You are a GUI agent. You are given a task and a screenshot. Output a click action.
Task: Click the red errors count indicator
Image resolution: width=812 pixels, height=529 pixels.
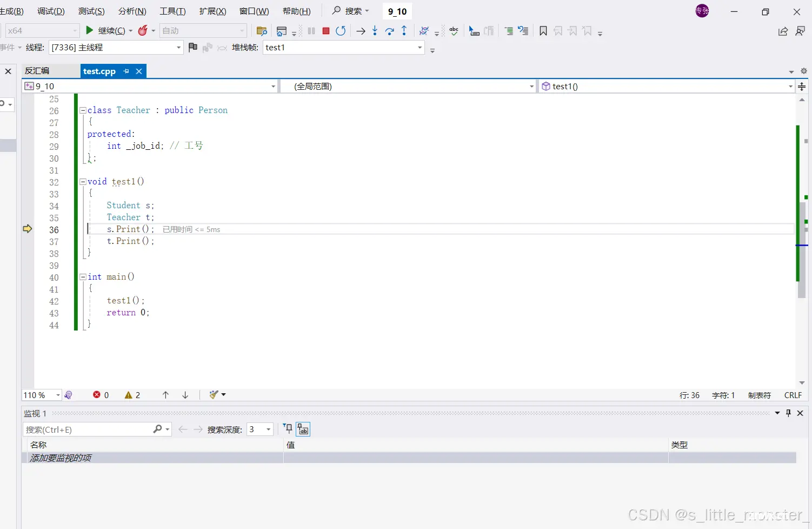(x=101, y=395)
